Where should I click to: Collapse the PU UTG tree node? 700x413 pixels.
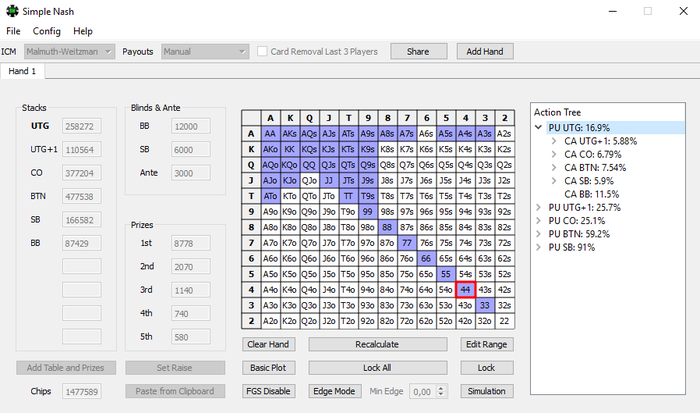pyautogui.click(x=540, y=128)
